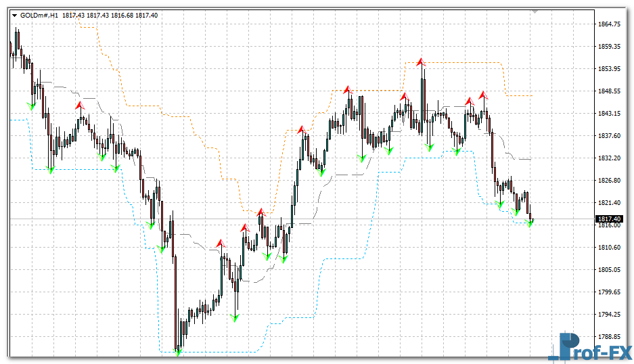Image resolution: width=634 pixels, height=364 pixels.
Task: Click the OHLC values in the chart header
Action: (114, 16)
